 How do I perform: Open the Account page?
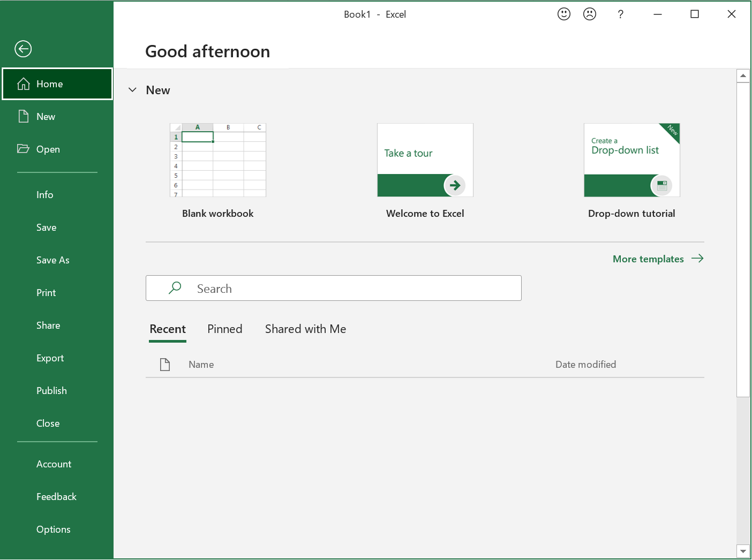point(57,464)
